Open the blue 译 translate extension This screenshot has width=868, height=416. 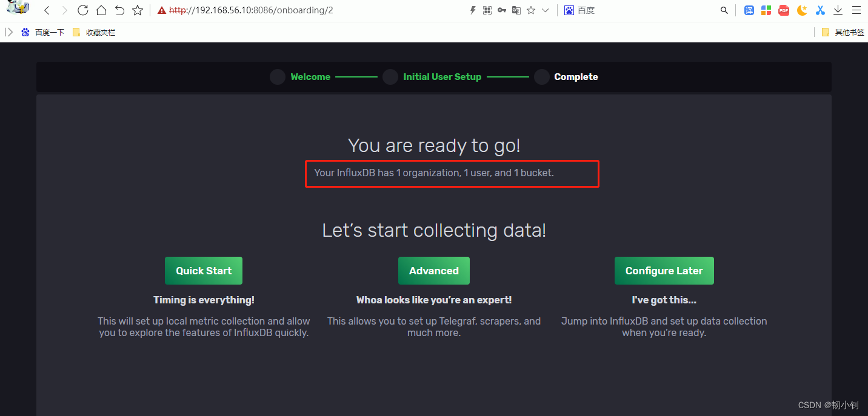click(749, 10)
